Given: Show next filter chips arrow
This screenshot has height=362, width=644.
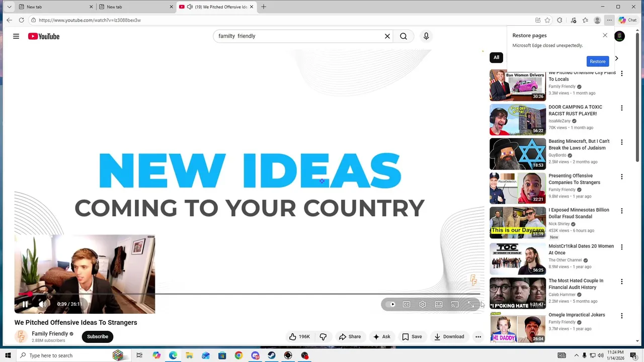Looking at the screenshot, I should click(x=616, y=58).
